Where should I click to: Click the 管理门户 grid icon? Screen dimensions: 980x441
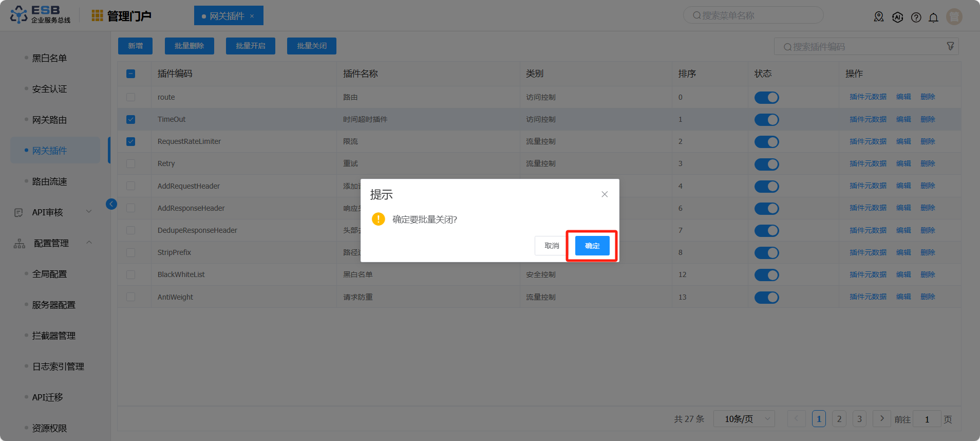click(x=97, y=16)
